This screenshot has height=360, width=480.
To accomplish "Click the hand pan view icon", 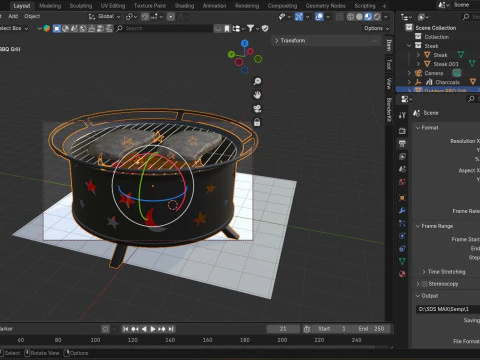I will tap(257, 95).
